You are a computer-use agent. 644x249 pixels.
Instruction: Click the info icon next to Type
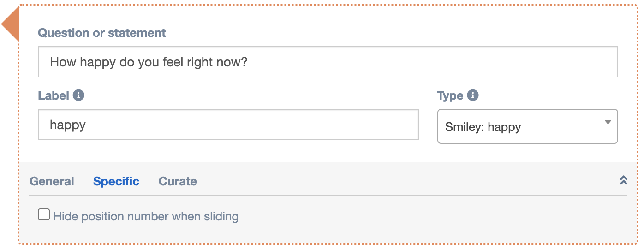[473, 95]
